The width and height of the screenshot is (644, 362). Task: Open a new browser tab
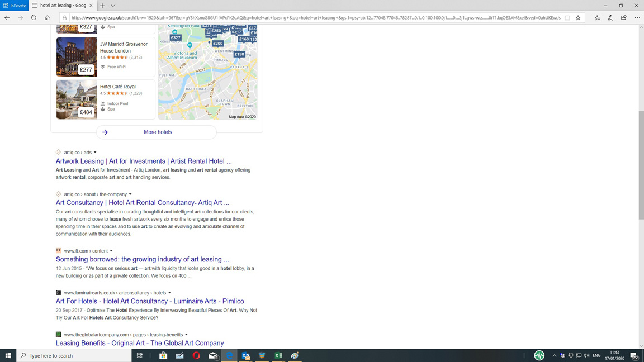(x=102, y=6)
